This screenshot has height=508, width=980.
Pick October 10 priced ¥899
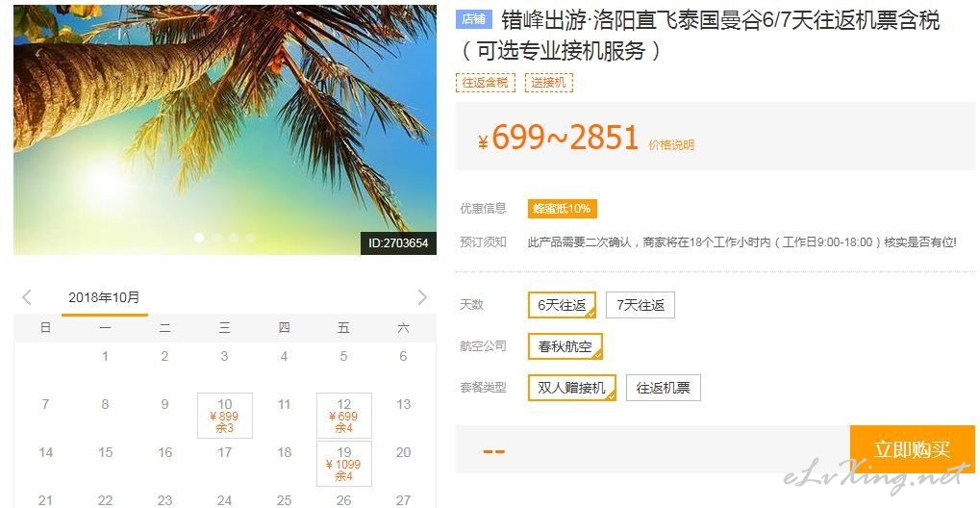point(225,416)
